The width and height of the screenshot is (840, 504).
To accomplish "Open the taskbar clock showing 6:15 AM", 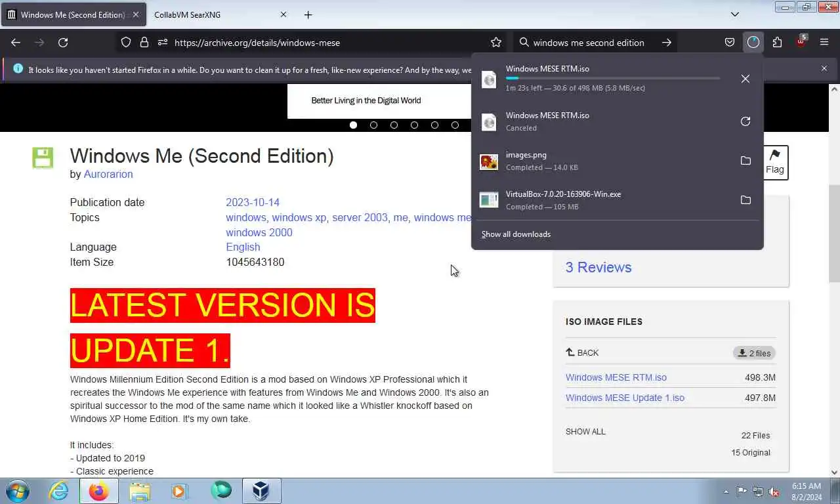I will [807, 492].
